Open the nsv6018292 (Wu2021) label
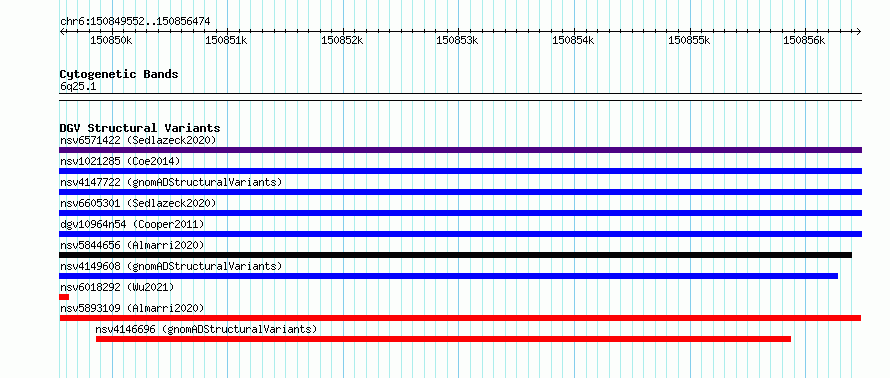The height and width of the screenshot is (378, 890). (x=117, y=287)
